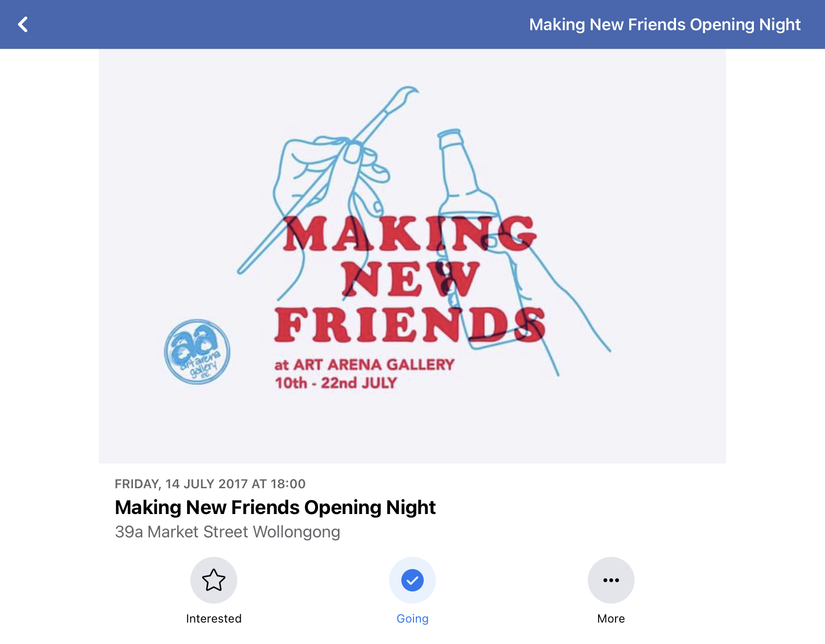Open the More options ellipsis icon
Image resolution: width=825 pixels, height=644 pixels.
(611, 580)
